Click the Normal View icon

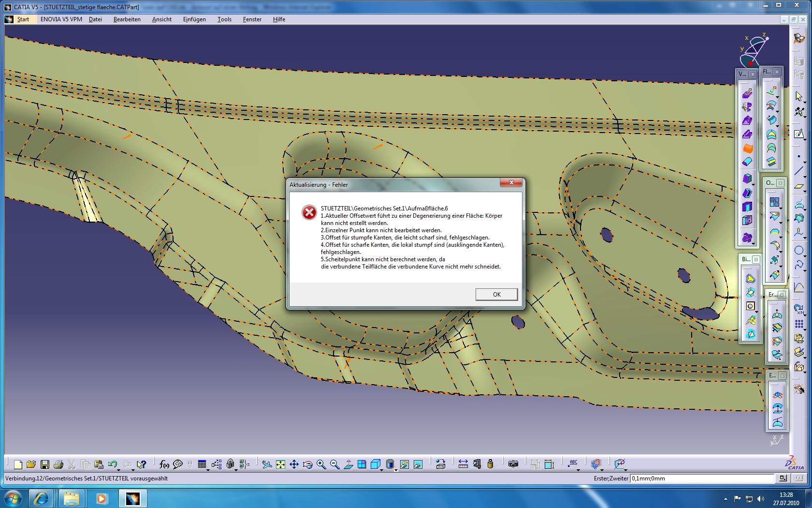tap(348, 464)
